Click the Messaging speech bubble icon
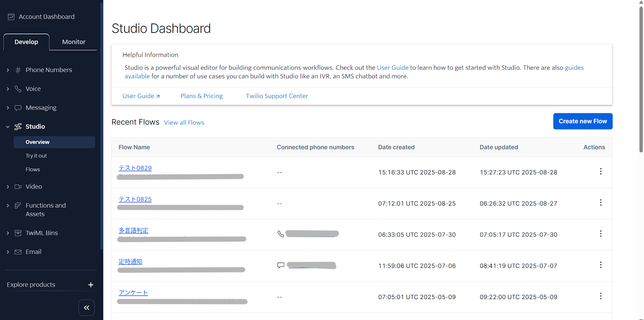This screenshot has width=644, height=320. [18, 108]
